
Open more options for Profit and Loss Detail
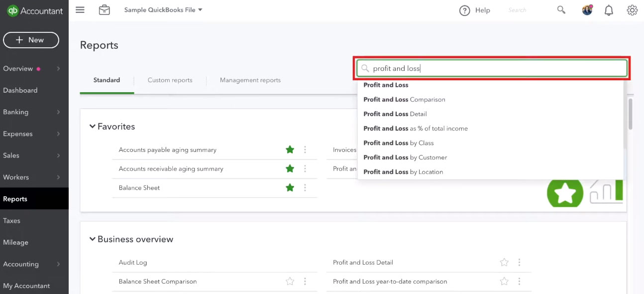519,262
